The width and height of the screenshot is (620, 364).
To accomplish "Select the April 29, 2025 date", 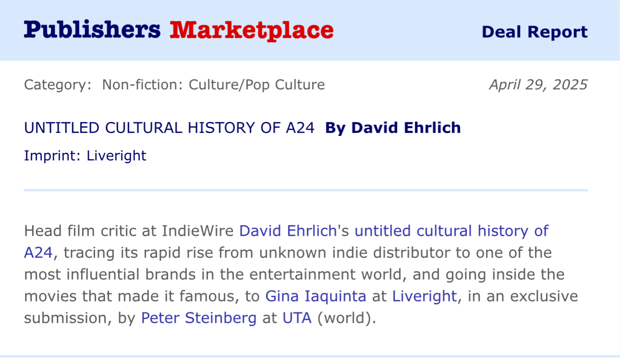I will coord(538,85).
